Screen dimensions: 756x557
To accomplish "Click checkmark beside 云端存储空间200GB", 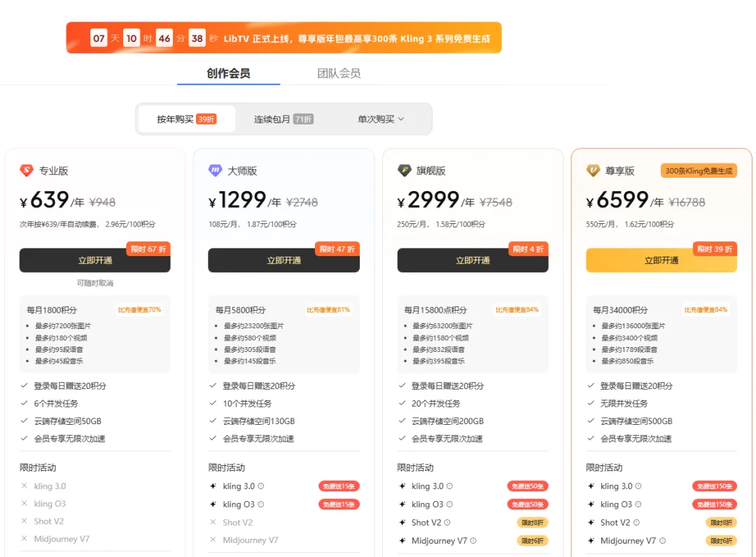I will click(402, 421).
